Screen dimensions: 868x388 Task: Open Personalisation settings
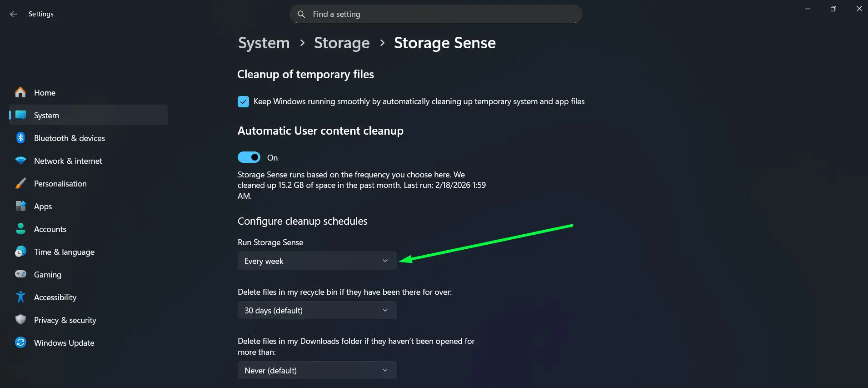pyautogui.click(x=60, y=183)
